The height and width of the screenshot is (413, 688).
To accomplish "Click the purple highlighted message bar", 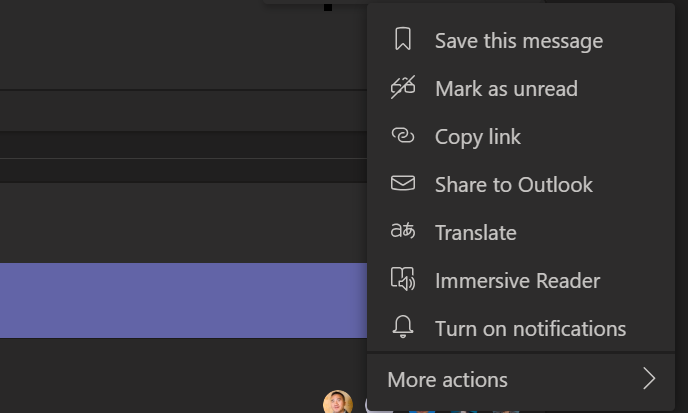I will pos(183,300).
